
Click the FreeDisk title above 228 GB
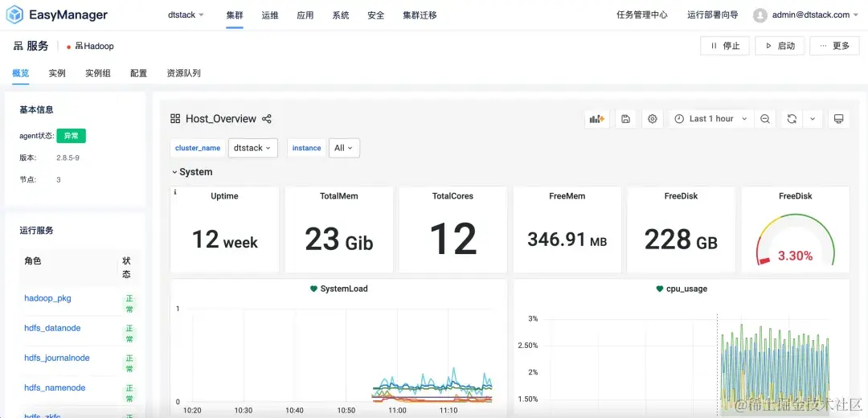[x=681, y=196]
